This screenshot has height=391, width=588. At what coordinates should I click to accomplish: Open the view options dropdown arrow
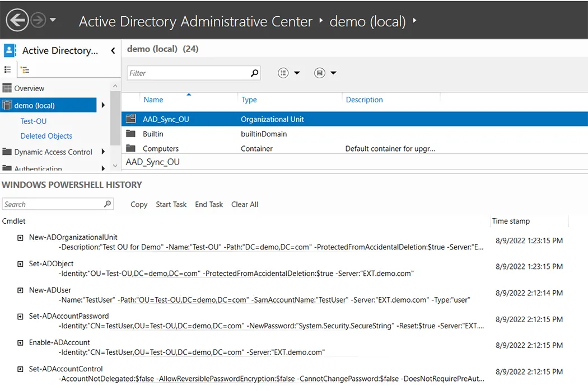pyautogui.click(x=297, y=73)
